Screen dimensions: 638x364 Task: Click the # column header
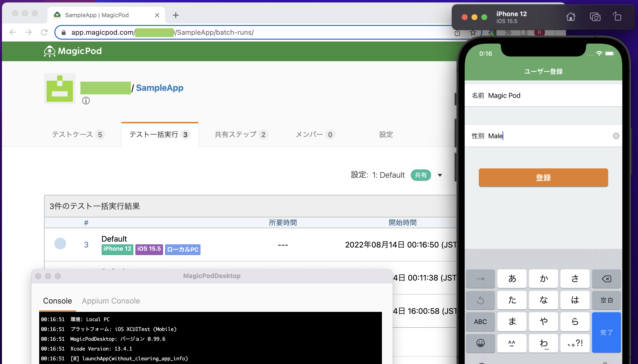tap(86, 223)
